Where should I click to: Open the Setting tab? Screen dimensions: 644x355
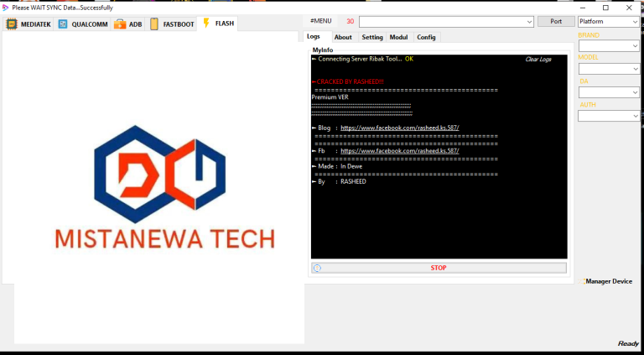click(372, 37)
